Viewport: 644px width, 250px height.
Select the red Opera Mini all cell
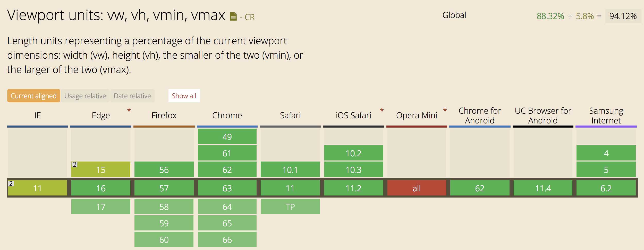(417, 188)
